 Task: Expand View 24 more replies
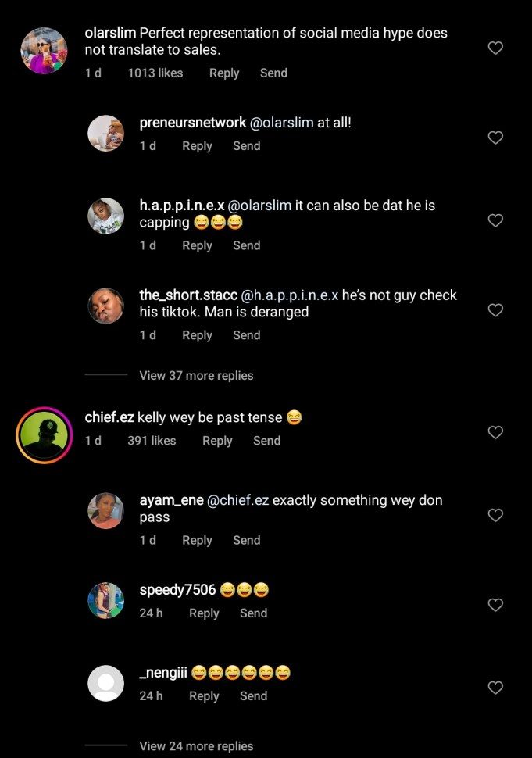click(x=196, y=745)
